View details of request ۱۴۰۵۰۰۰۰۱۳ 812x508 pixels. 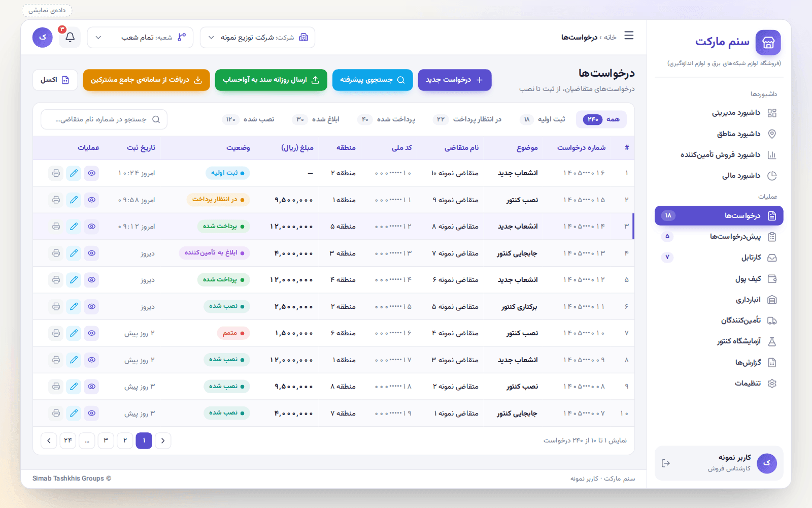(91, 253)
